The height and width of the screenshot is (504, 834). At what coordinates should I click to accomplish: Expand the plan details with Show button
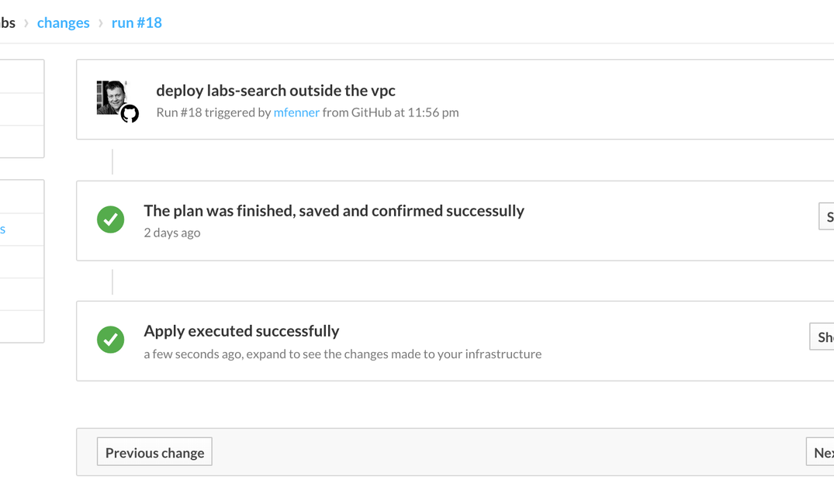[x=828, y=217]
